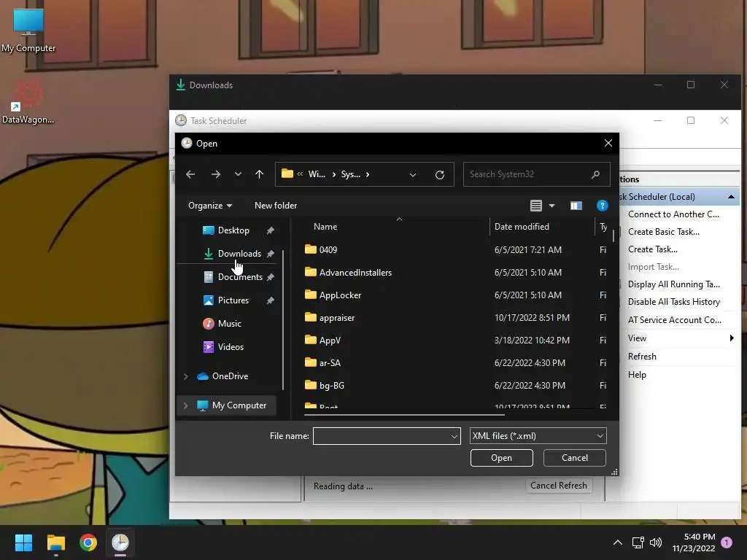This screenshot has width=747, height=560.
Task: Click Display All Running Tasks action
Action: 673,284
